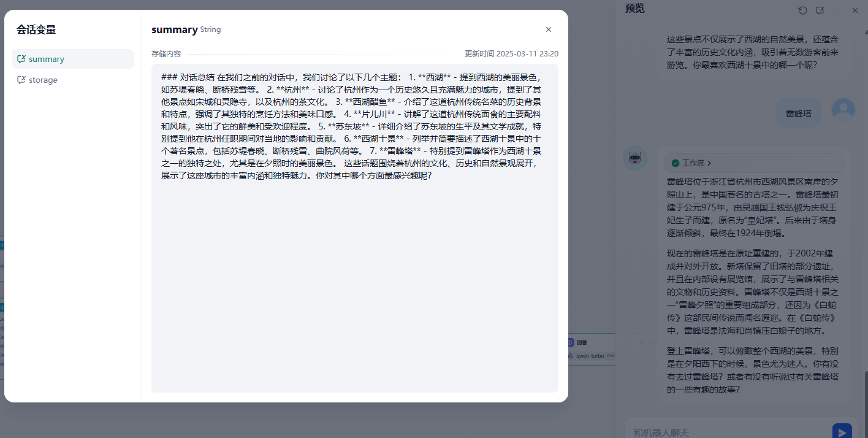Click the green workflow success check icon
Screen dimensions: 868x438
point(675,163)
